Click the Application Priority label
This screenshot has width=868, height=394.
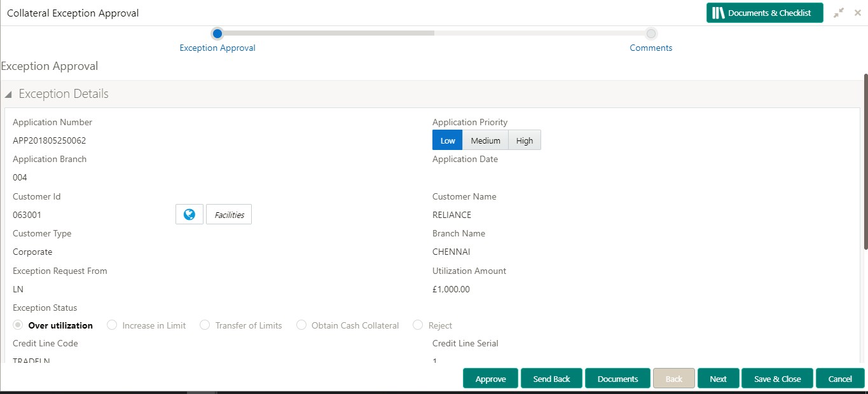470,122
